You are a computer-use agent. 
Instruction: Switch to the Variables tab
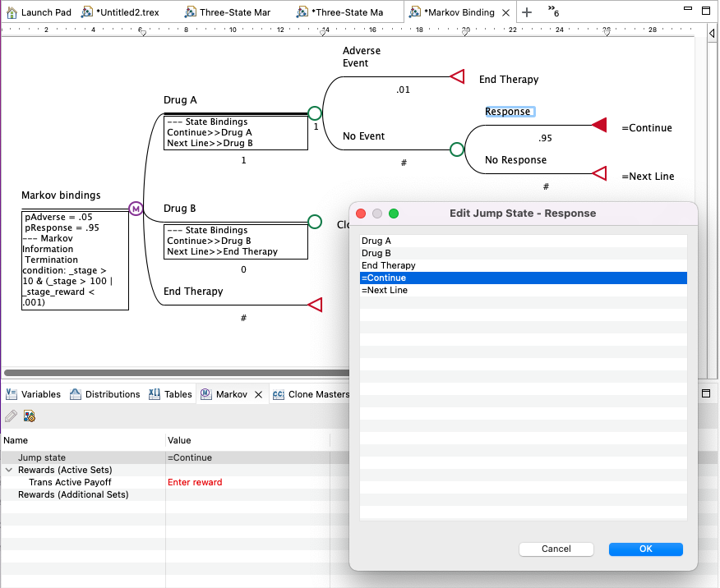pos(34,394)
